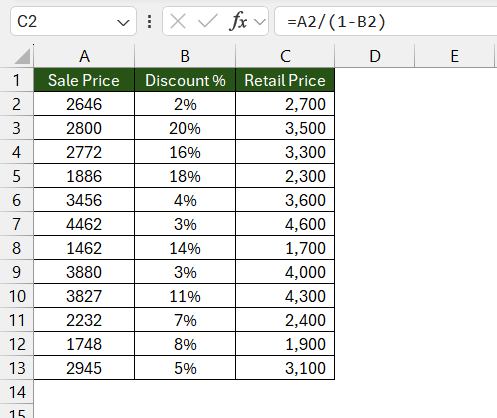Open the Insert Function fx icon
The width and height of the screenshot is (497, 418).
point(238,21)
